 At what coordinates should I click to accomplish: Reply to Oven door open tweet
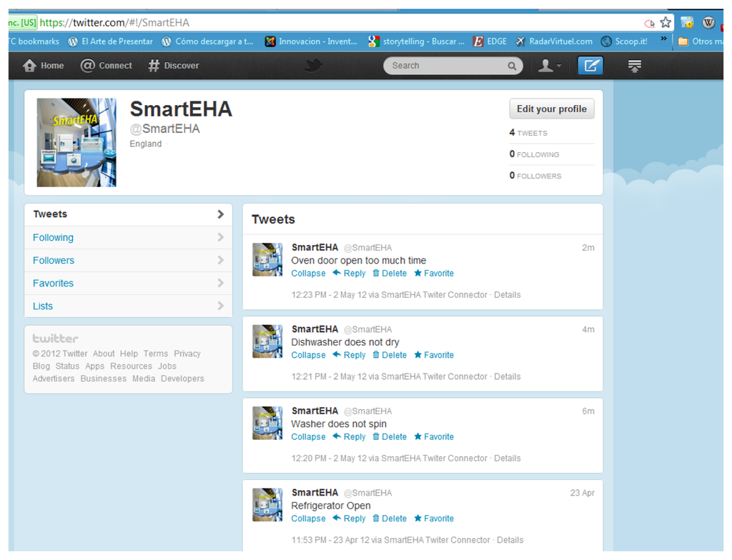(349, 274)
